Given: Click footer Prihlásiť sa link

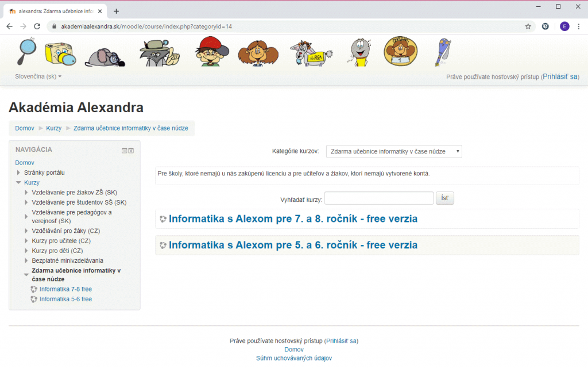Looking at the screenshot, I should coord(341,341).
